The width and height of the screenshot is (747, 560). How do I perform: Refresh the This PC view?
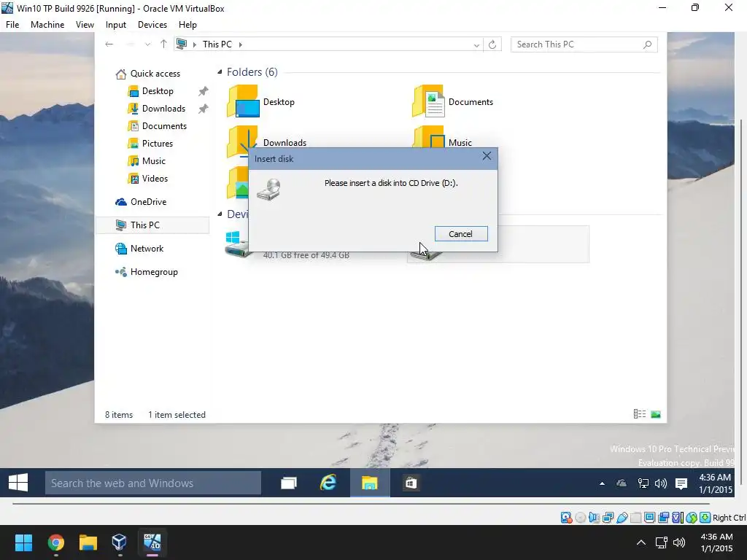pos(492,44)
